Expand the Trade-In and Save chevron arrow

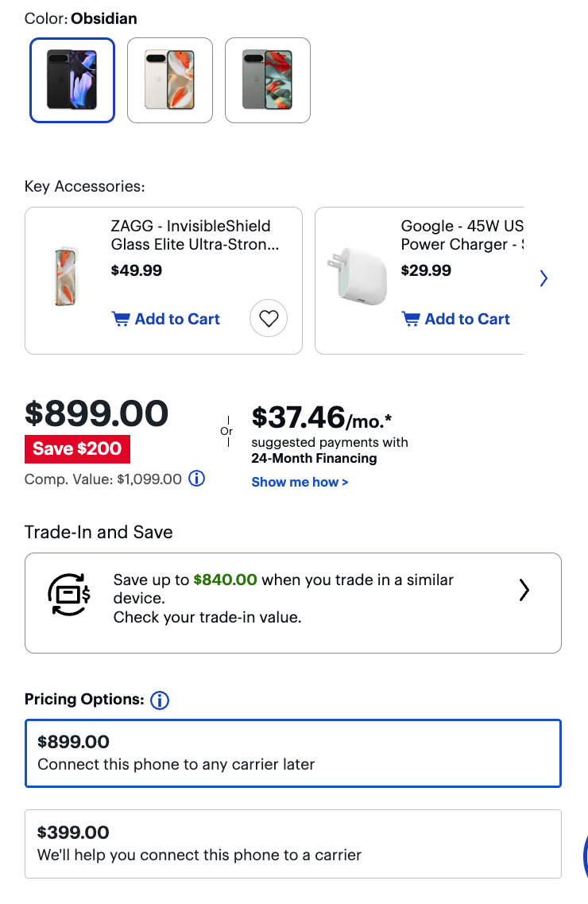[x=524, y=590]
